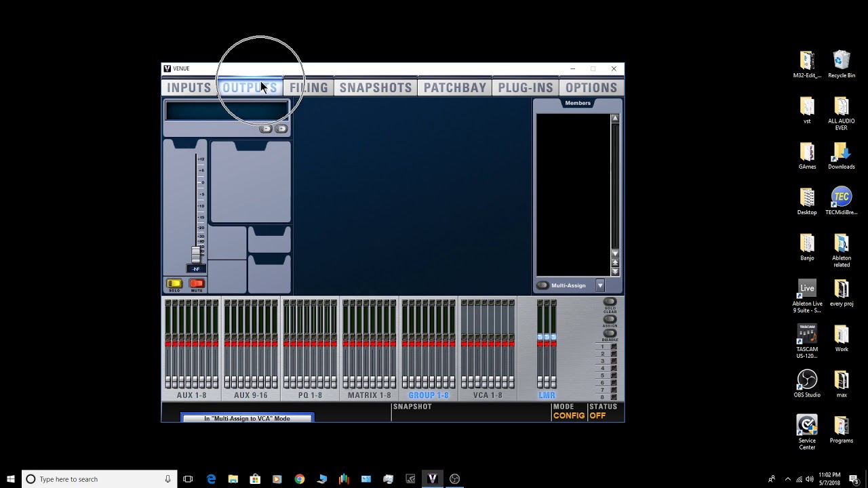The width and height of the screenshot is (868, 488).
Task: Click the Members list scroll up arrow
Action: coord(615,118)
